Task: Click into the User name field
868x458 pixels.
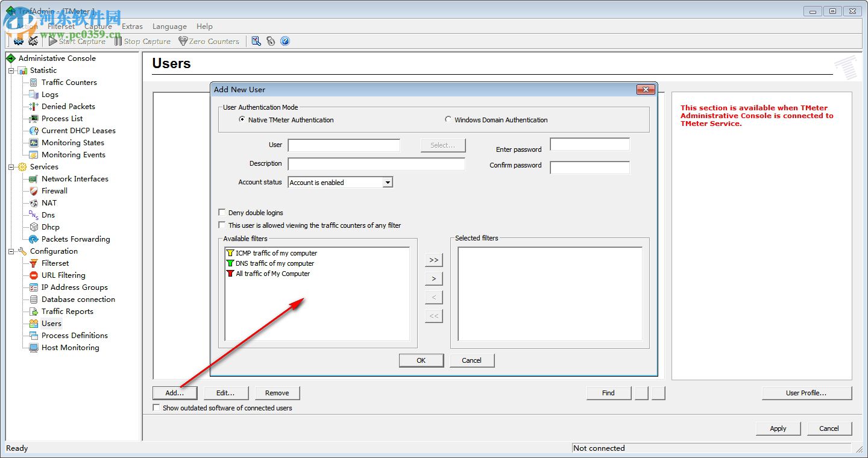Action: 344,145
